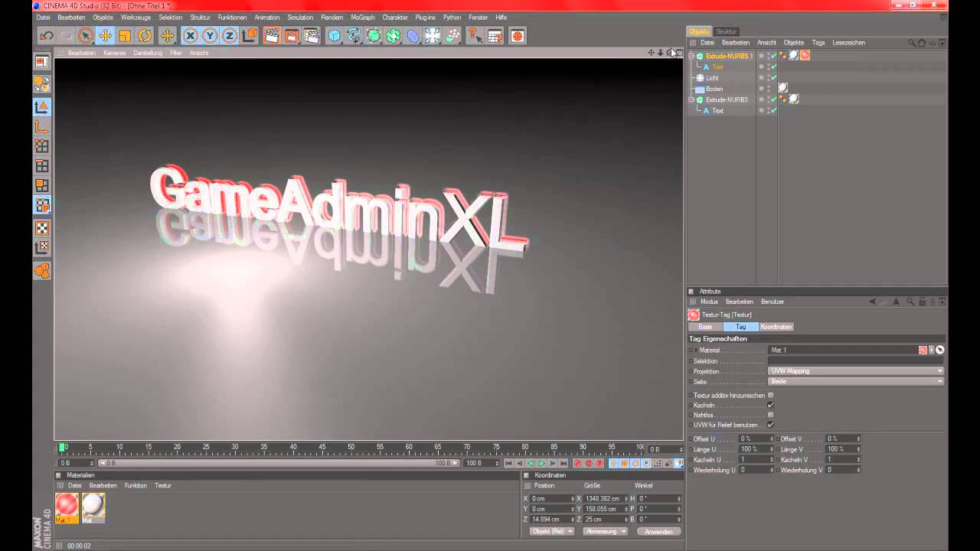
Task: Switch to the Struktur tab
Action: tap(726, 31)
